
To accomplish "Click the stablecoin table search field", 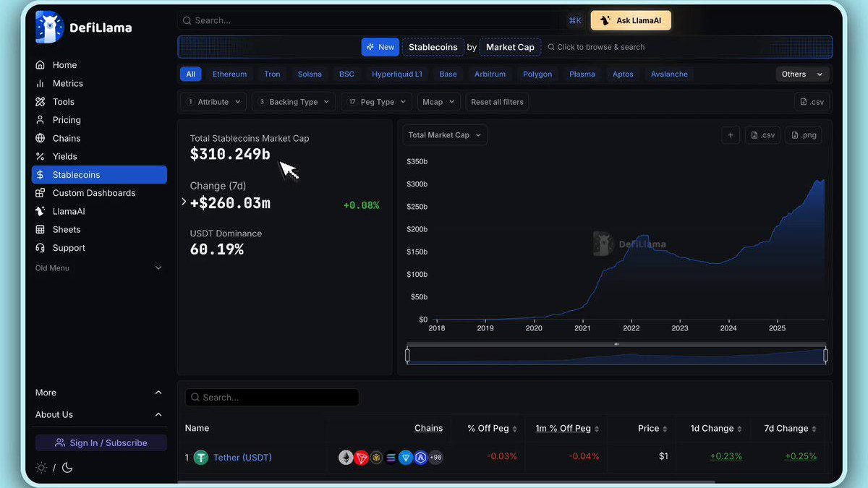I will [272, 397].
